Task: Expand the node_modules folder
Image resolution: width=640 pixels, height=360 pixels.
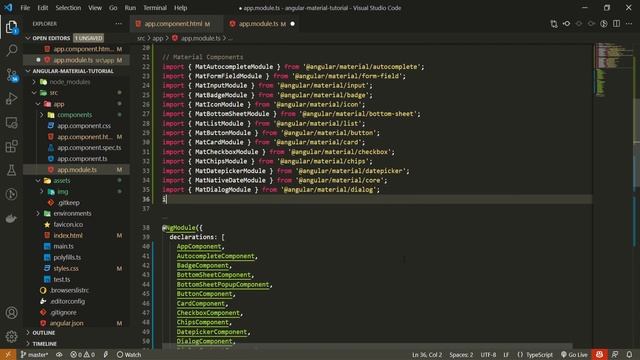Action: (x=70, y=82)
